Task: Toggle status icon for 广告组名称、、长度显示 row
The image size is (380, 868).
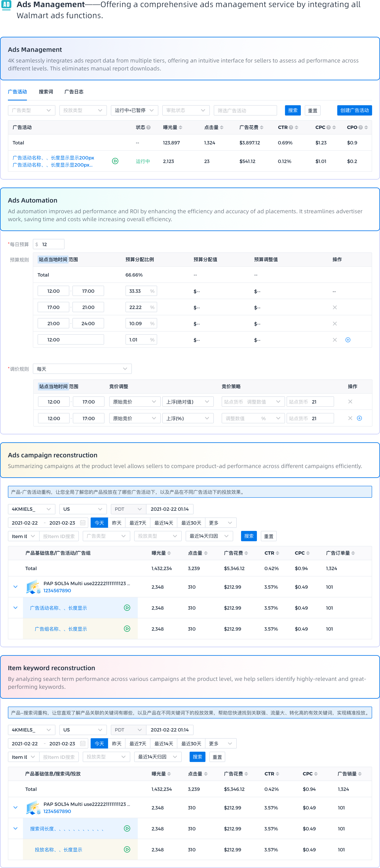Action: [127, 628]
